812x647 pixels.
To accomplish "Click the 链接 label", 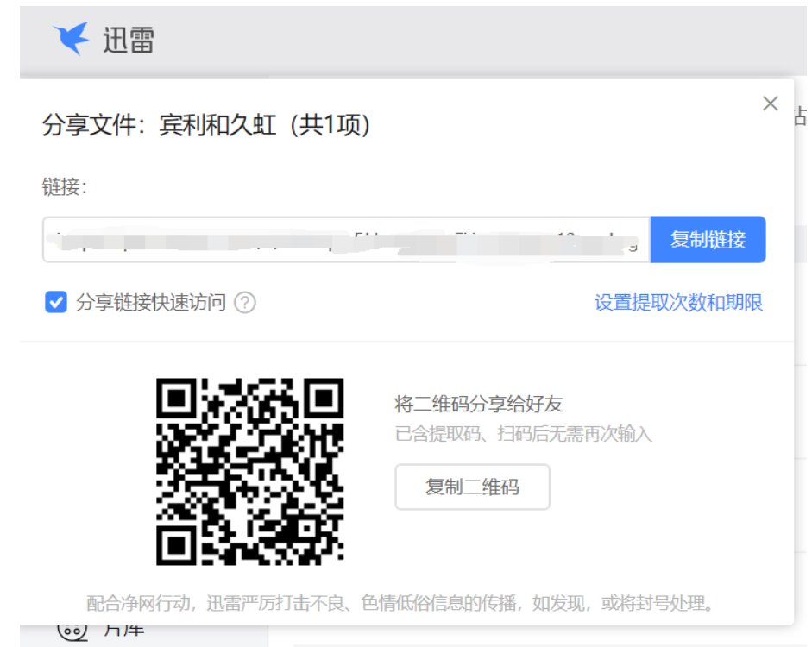I will [x=64, y=187].
